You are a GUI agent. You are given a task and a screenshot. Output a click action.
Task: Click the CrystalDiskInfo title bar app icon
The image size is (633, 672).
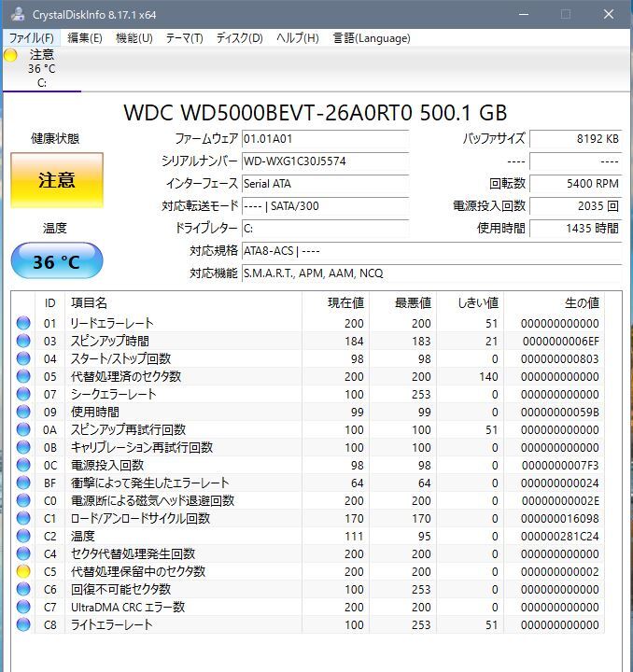click(18, 14)
